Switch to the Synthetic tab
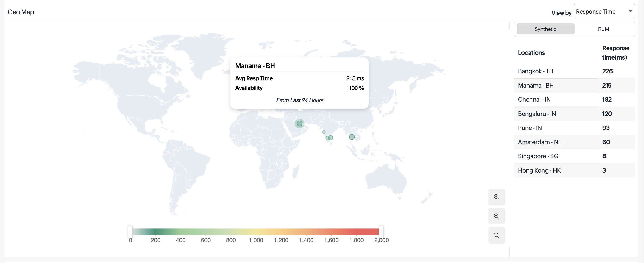The image size is (644, 263). click(545, 29)
